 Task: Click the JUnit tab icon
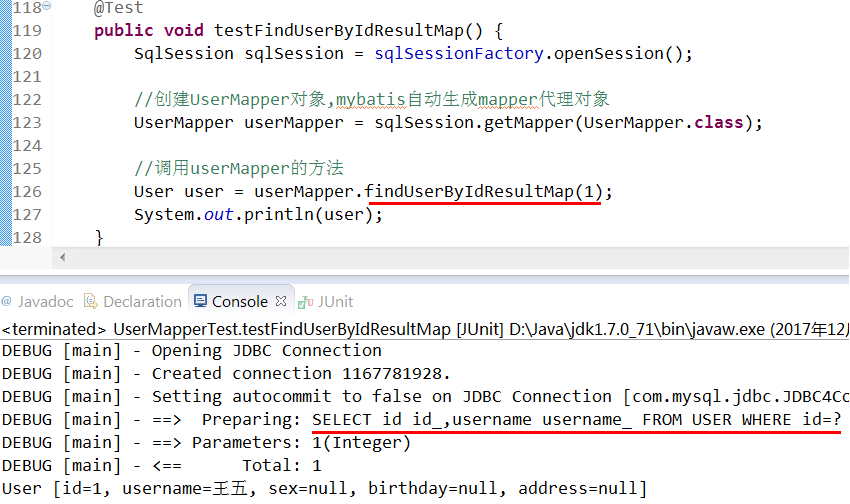tap(306, 302)
